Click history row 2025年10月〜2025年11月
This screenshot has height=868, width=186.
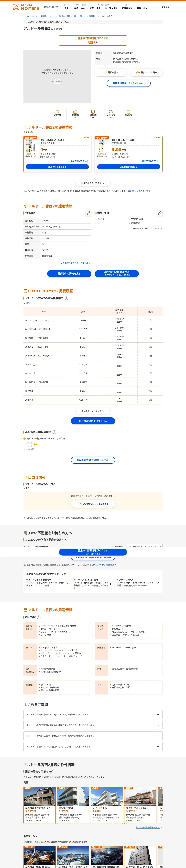[x=93, y=329]
